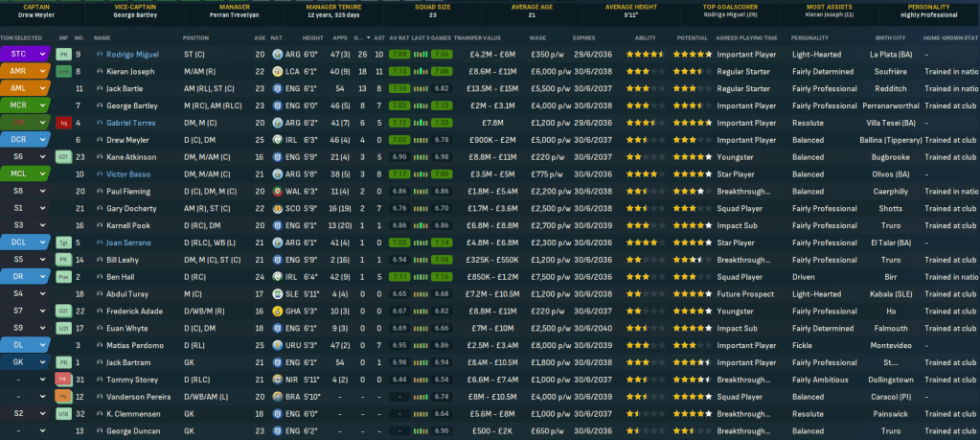This screenshot has height=440, width=980.
Task: Click the red Inj icon for Gabriel Torres
Action: click(x=64, y=123)
